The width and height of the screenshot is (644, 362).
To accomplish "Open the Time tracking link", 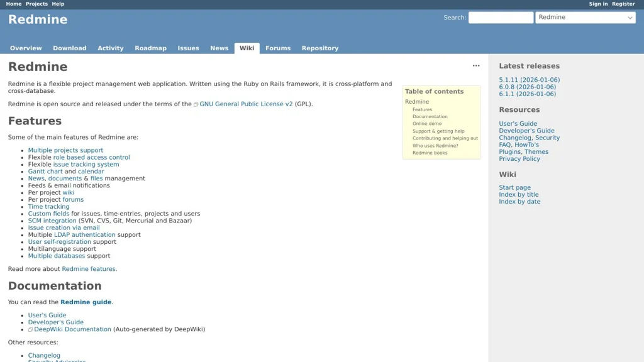I will [48, 207].
